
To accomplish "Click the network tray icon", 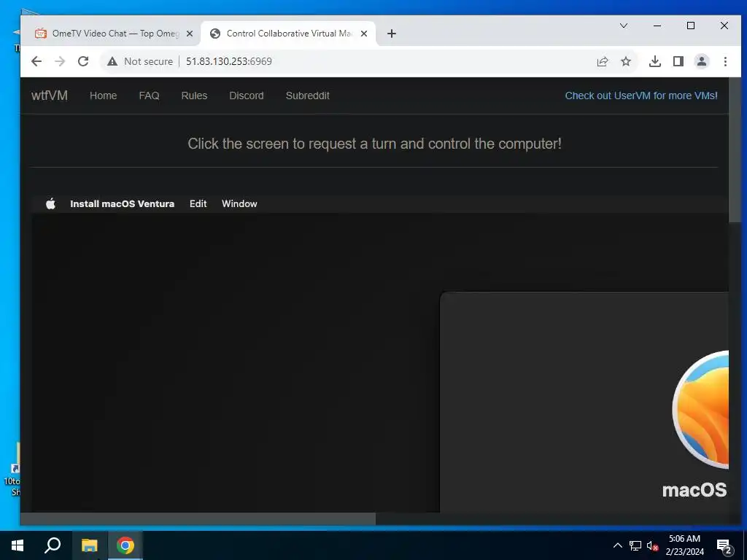I will click(635, 545).
